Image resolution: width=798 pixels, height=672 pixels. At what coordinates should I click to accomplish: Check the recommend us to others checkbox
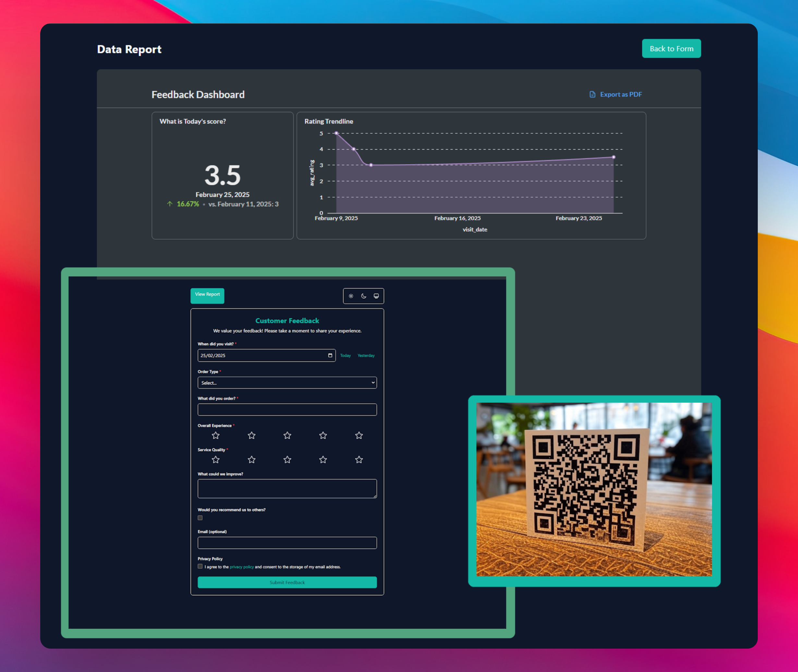200,518
